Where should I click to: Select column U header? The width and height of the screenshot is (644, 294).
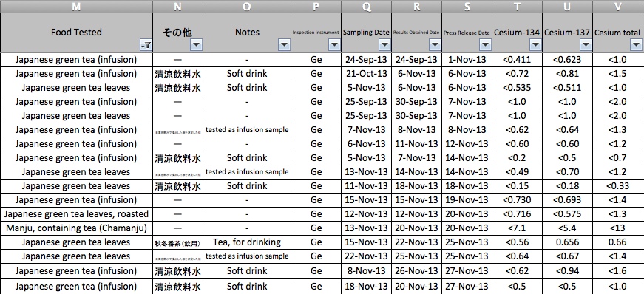pos(567,6)
